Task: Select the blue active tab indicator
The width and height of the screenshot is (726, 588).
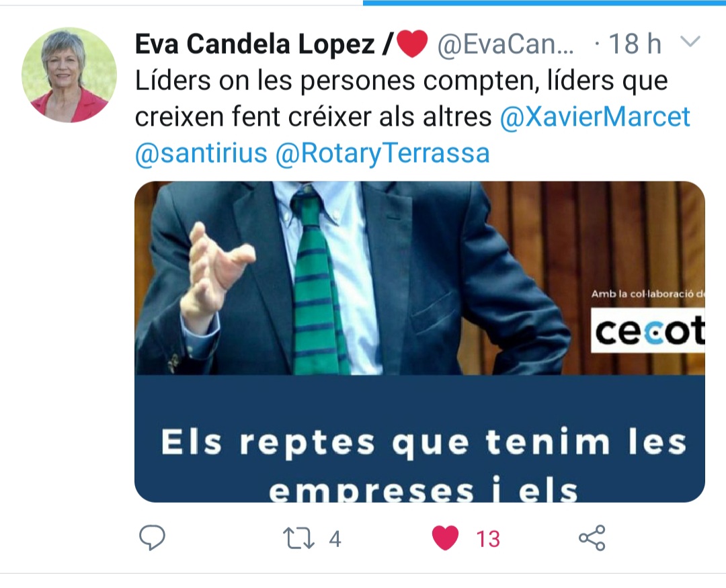Action: pos(544,3)
